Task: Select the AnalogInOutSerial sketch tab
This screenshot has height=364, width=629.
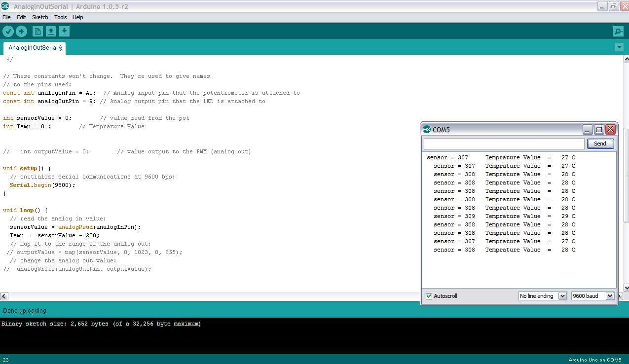Action: click(x=35, y=48)
